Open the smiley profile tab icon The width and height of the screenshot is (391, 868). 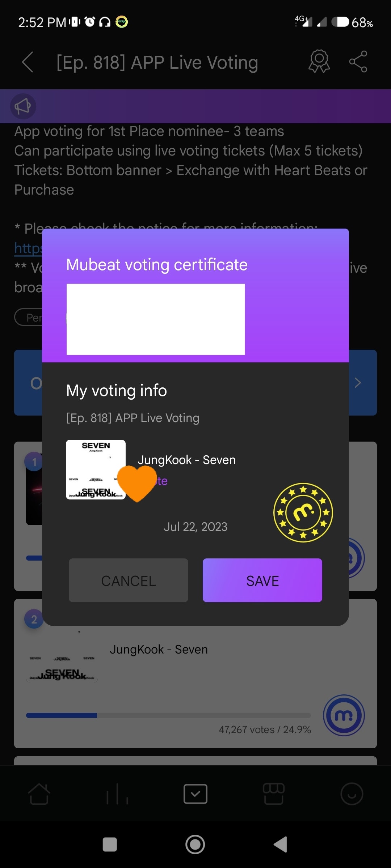(352, 794)
